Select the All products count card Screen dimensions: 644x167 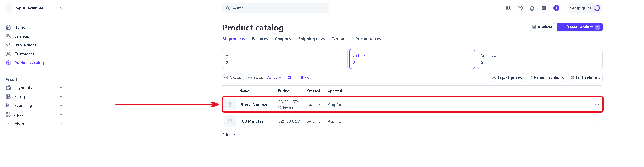[x=285, y=59]
